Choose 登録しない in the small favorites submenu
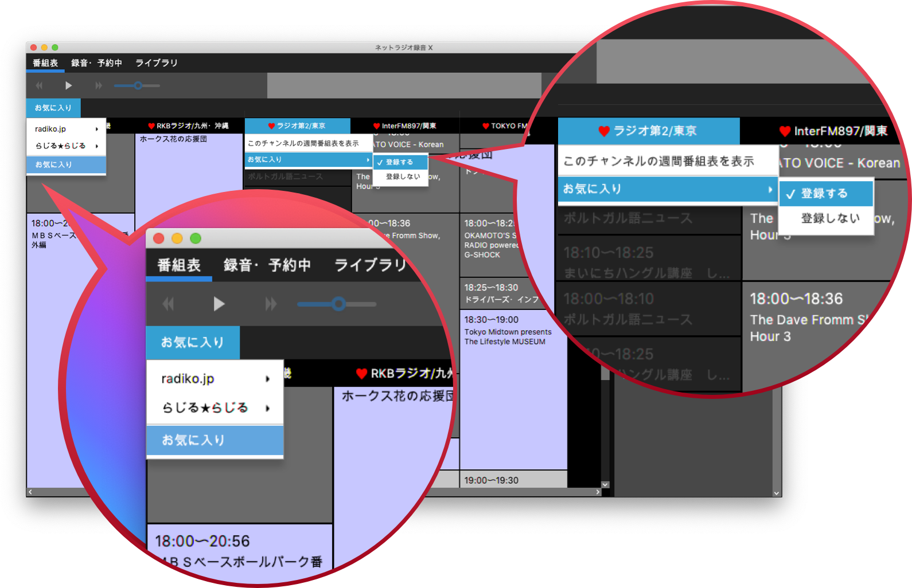 [x=403, y=177]
